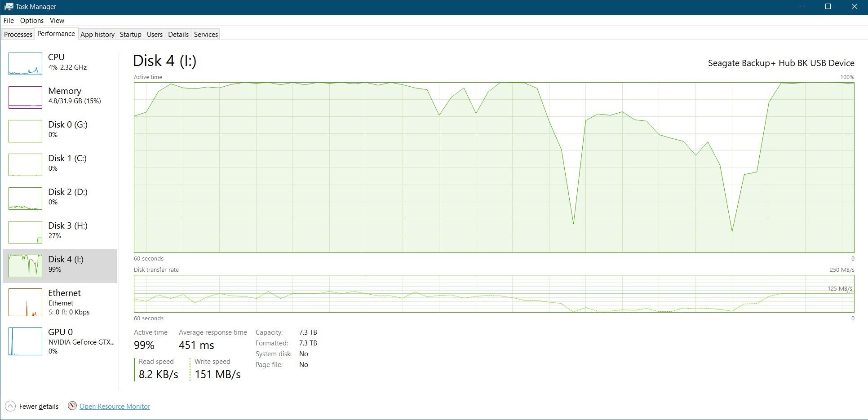Go to the Startup tab

click(x=131, y=34)
